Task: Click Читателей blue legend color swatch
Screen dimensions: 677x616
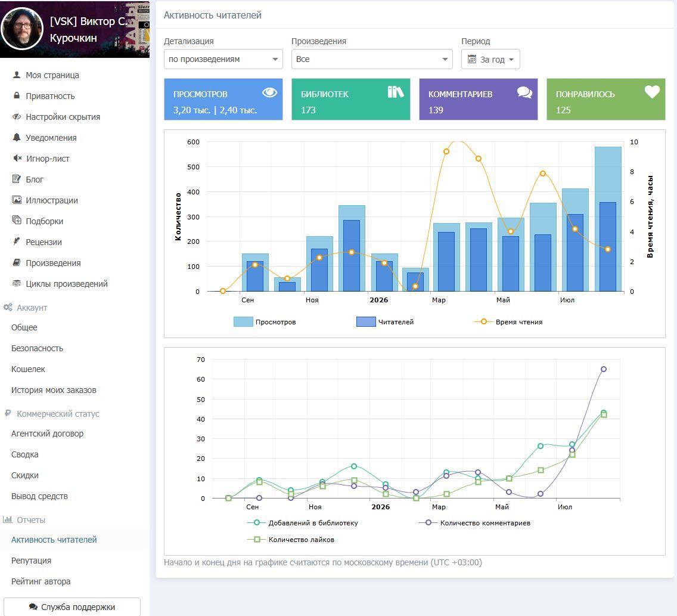Action: [366, 322]
